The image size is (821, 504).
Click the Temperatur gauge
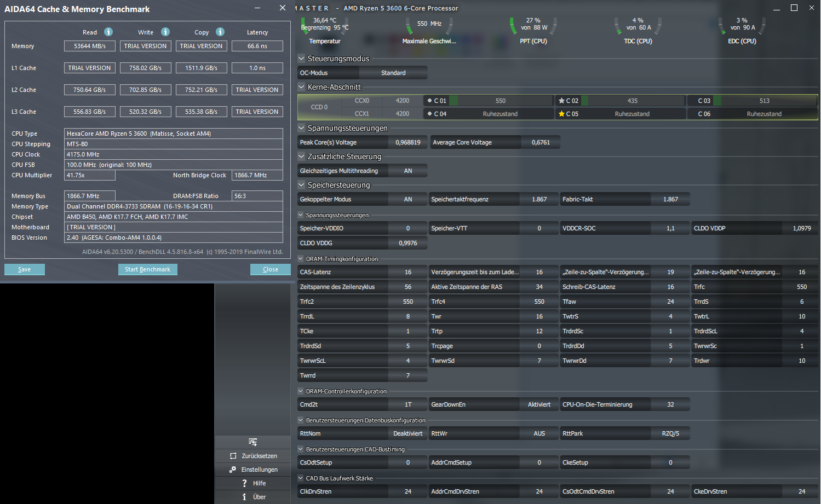click(x=325, y=31)
